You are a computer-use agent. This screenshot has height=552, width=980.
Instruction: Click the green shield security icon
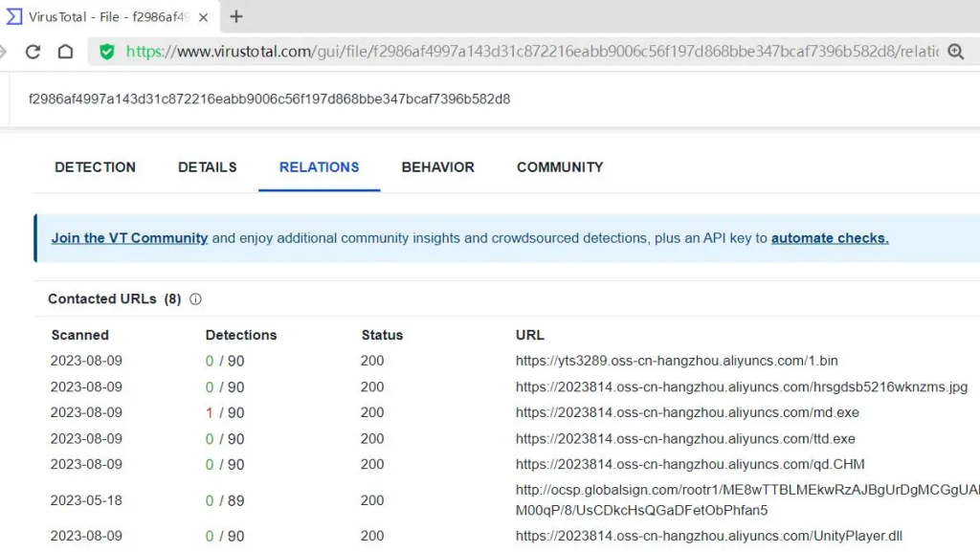pyautogui.click(x=107, y=52)
